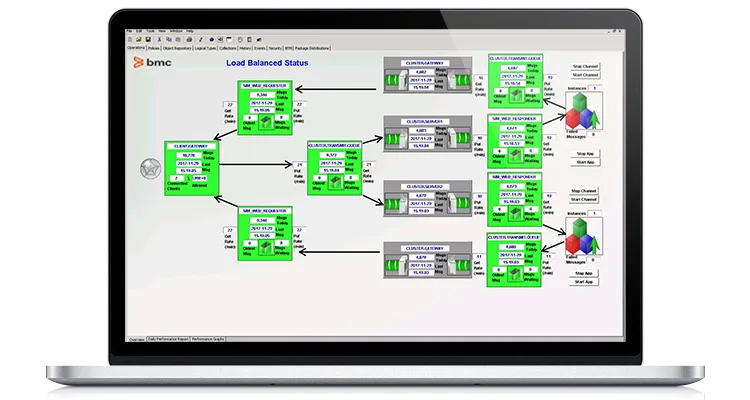Click the Print icon in the toolbar
750x400 pixels.
point(189,40)
